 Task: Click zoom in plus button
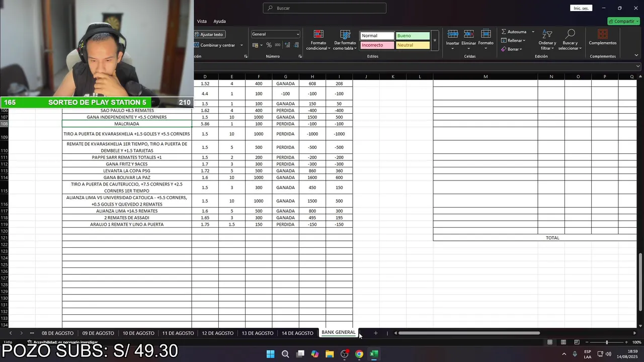(x=626, y=342)
